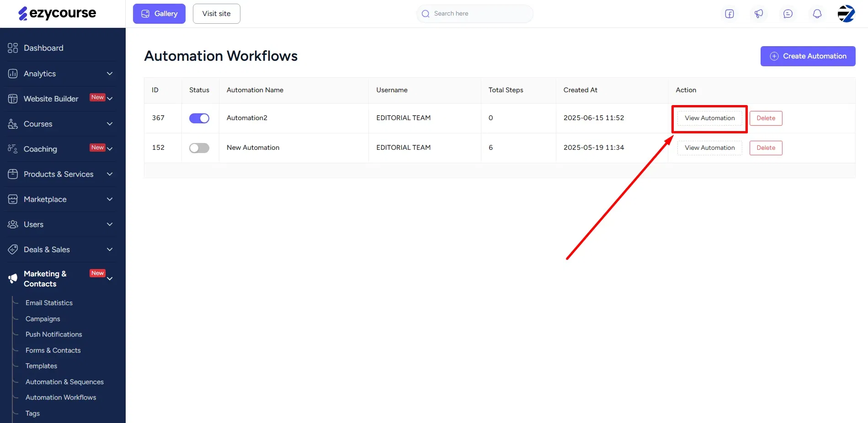868x423 pixels.
Task: Turn off the Automation2 status toggle
Action: pos(199,118)
